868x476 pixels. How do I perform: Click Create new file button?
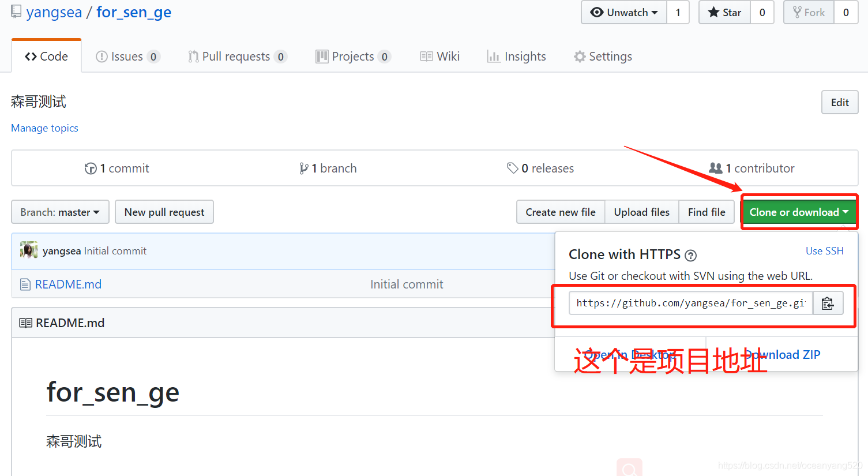pyautogui.click(x=561, y=212)
